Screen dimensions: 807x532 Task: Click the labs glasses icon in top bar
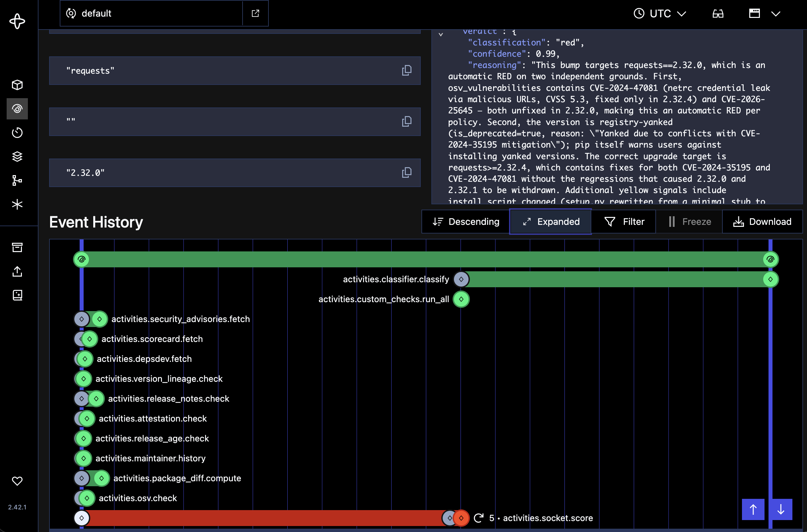coord(718,14)
